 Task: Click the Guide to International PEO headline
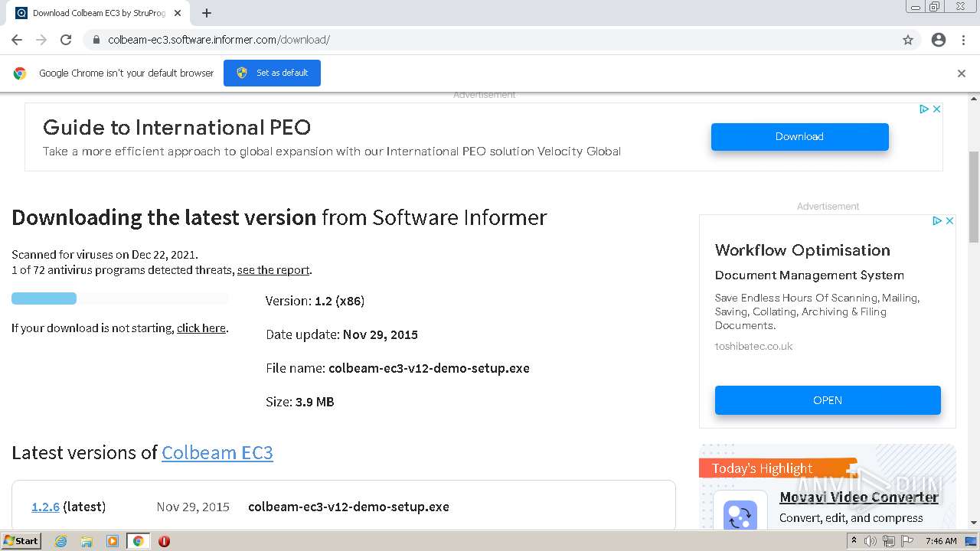pyautogui.click(x=177, y=127)
